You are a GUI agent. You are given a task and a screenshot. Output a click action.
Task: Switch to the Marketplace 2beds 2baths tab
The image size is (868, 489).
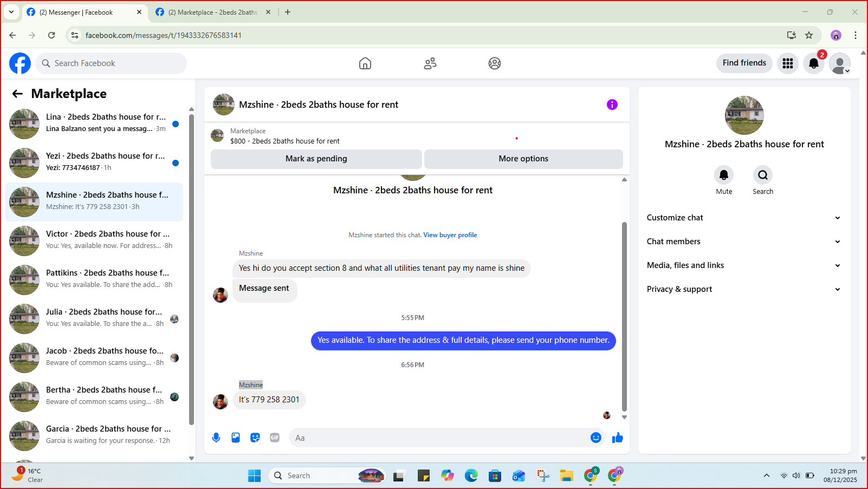(212, 12)
